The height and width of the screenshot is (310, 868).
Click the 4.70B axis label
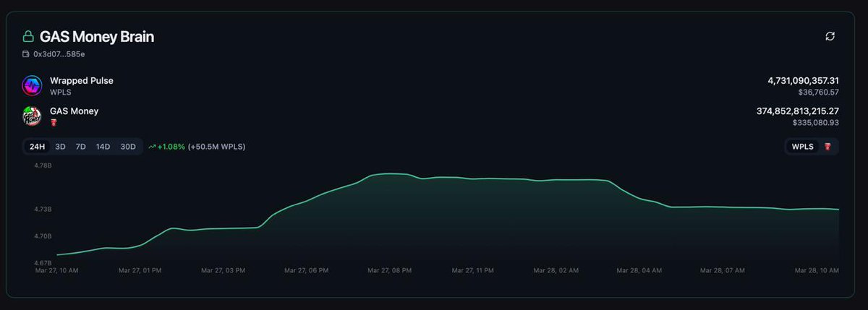[x=43, y=236]
